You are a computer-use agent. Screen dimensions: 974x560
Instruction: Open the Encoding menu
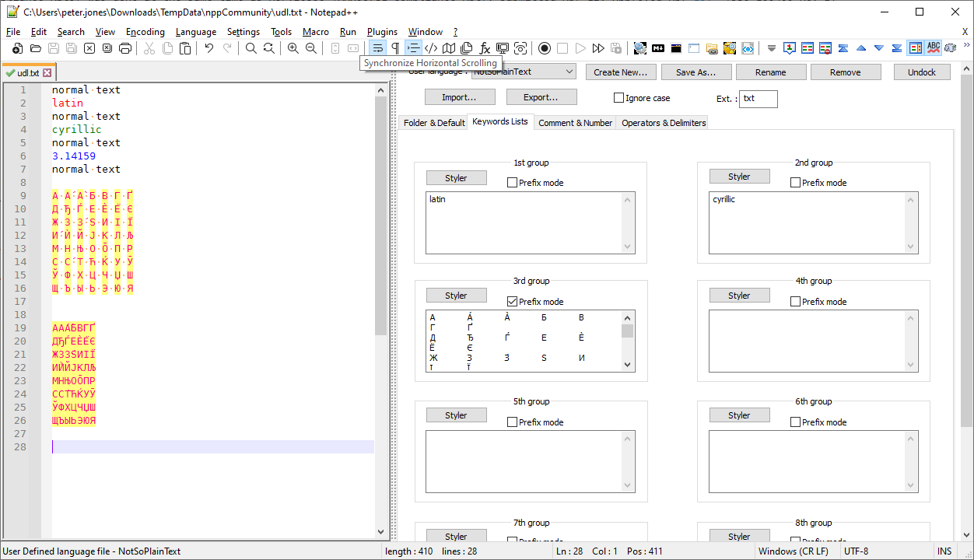(145, 32)
